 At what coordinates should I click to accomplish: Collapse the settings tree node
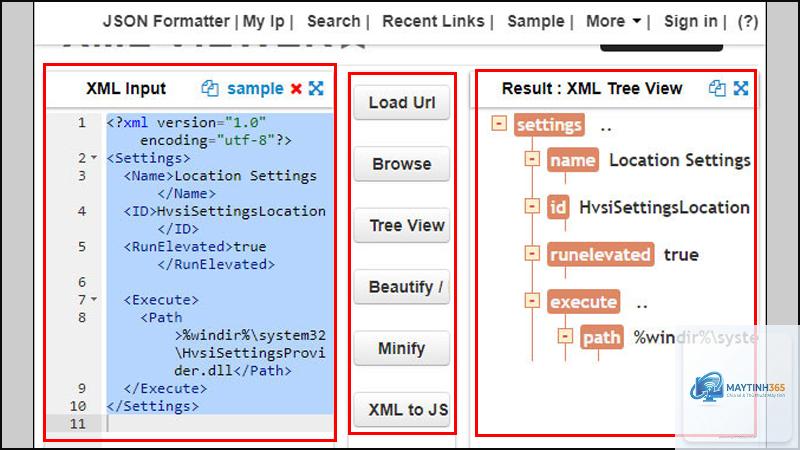[x=499, y=123]
